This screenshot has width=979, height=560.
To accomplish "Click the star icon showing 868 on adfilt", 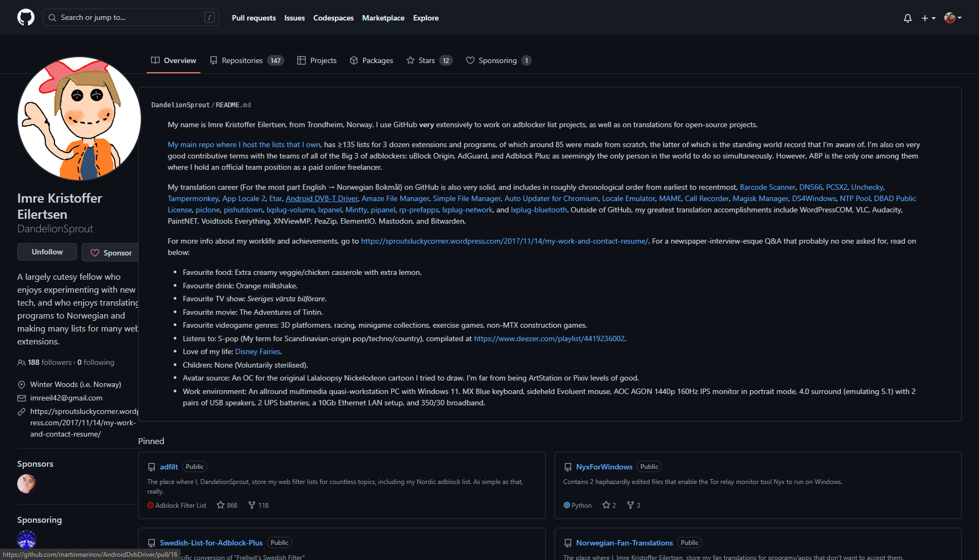I will pos(221,505).
